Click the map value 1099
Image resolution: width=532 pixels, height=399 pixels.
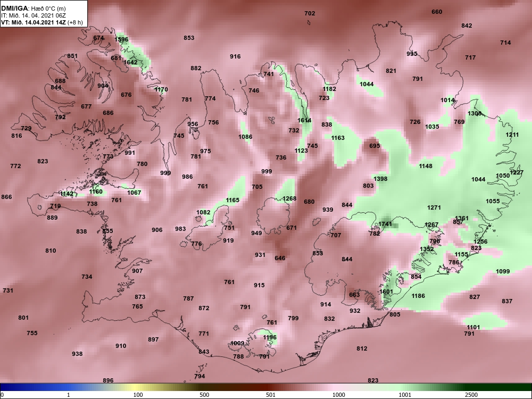pyautogui.click(x=503, y=271)
